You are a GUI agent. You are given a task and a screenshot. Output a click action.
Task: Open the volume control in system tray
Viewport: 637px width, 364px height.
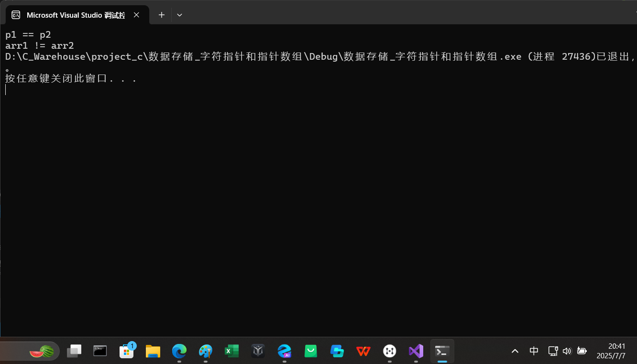(x=567, y=351)
